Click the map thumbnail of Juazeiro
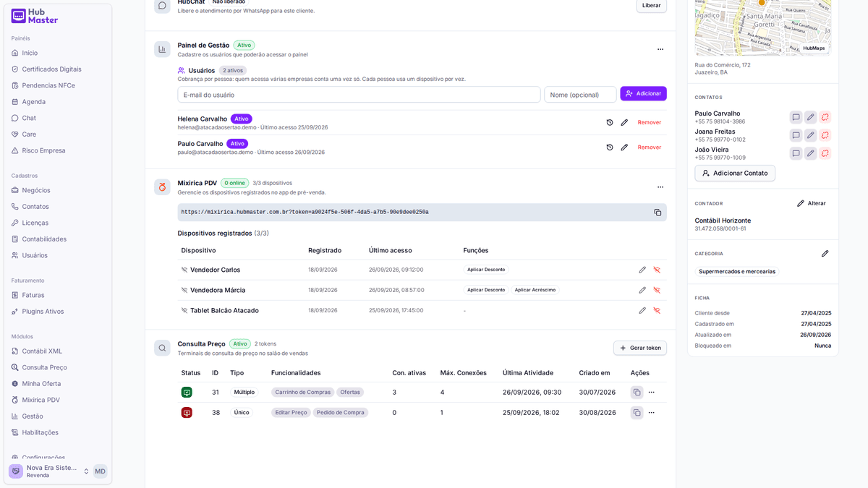This screenshot has height=488, width=868. pyautogui.click(x=763, y=27)
